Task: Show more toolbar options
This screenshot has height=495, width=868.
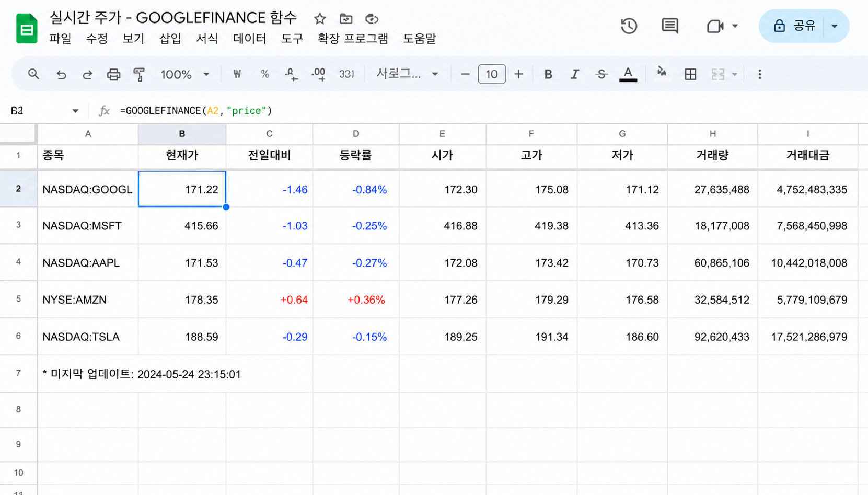Action: 760,74
